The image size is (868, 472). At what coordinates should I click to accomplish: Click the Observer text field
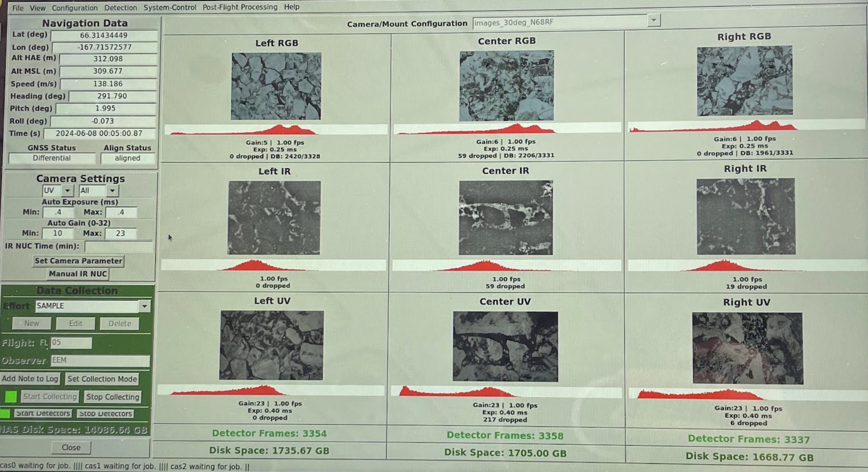[x=100, y=360]
